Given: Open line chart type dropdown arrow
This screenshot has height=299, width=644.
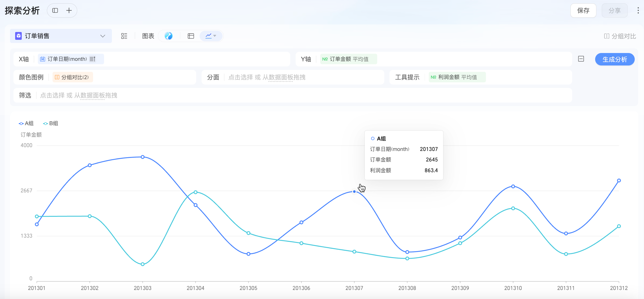Looking at the screenshot, I should click(215, 36).
